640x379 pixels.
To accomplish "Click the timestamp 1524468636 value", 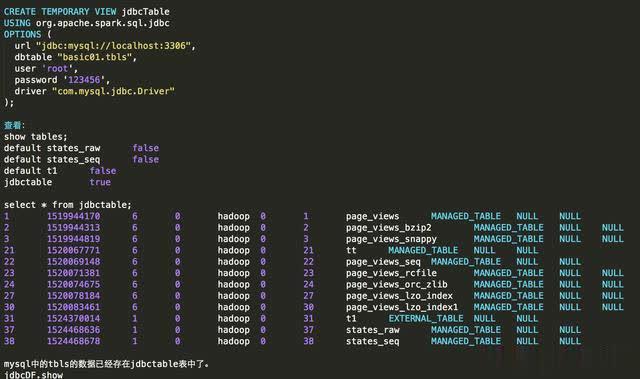I will (73, 330).
